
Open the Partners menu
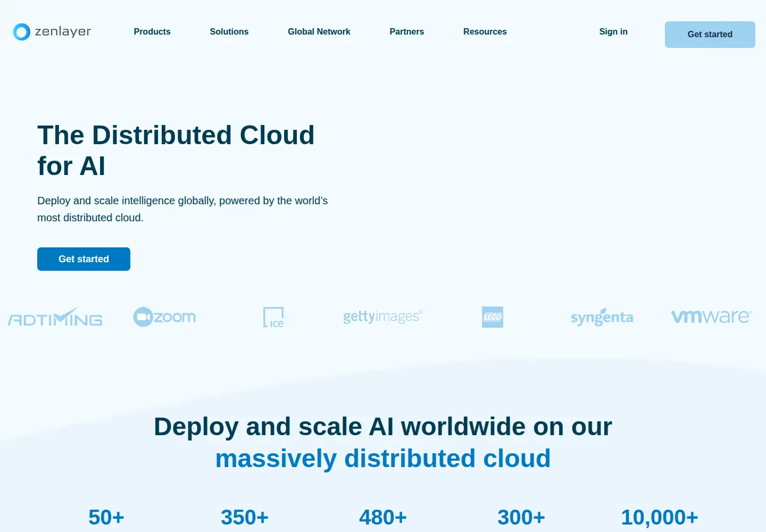(407, 32)
